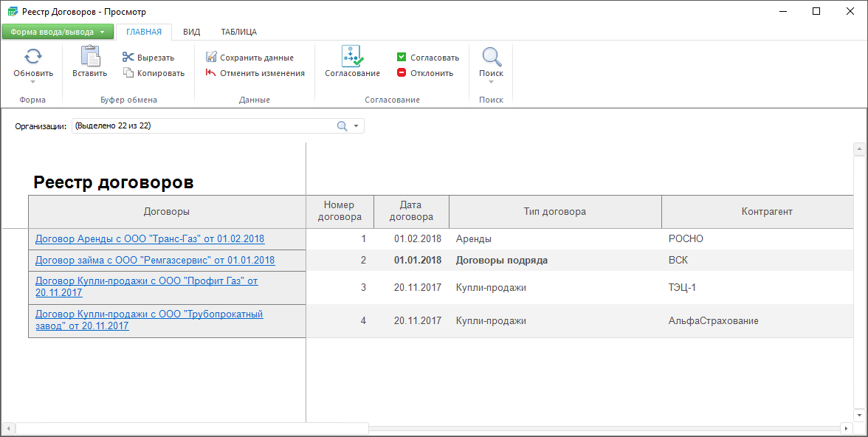The image size is (868, 437).
Task: Click the horizontal scrollbar thumb
Action: (x=192, y=428)
